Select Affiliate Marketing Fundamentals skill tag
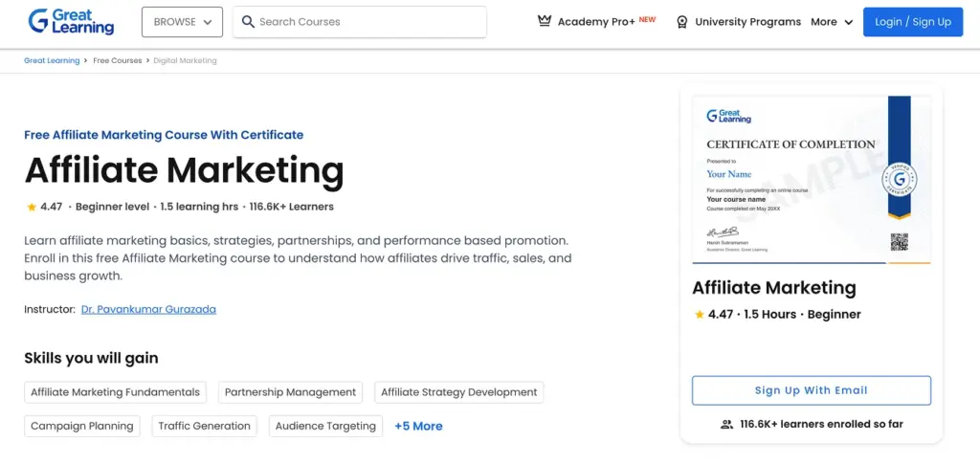The width and height of the screenshot is (980, 465). point(115,392)
